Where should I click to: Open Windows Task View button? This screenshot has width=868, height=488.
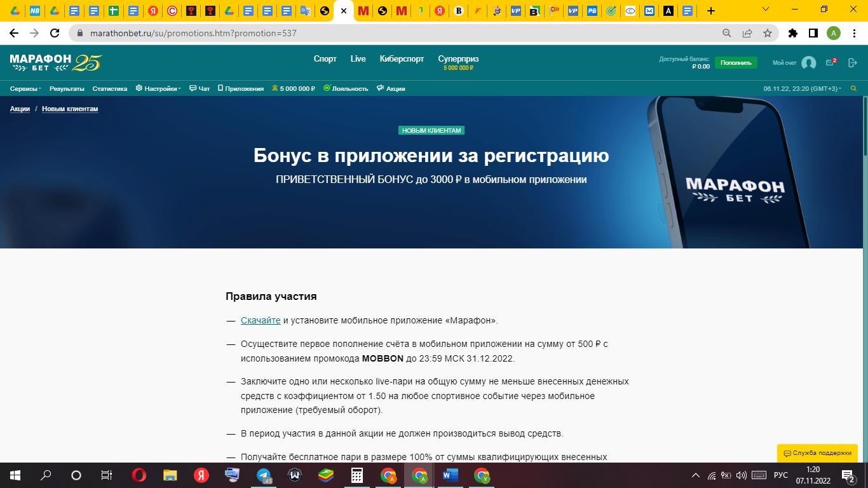[x=107, y=475]
